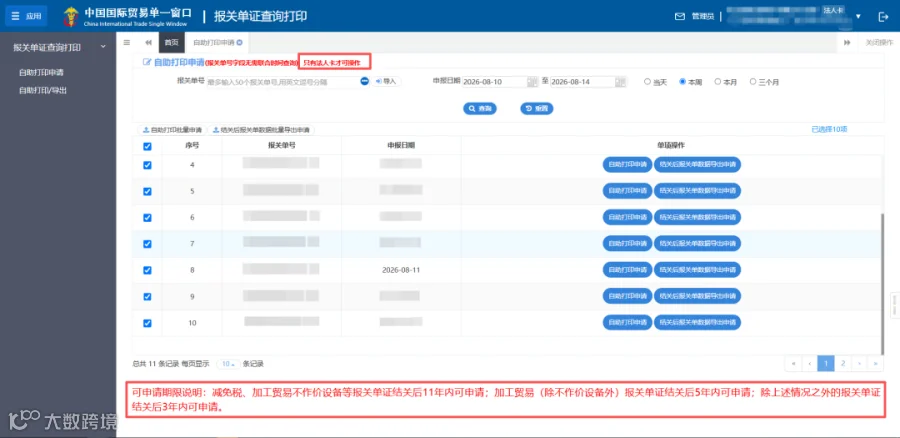Uncheck the checkbox for row 10
The image size is (900, 438).
pyautogui.click(x=147, y=323)
